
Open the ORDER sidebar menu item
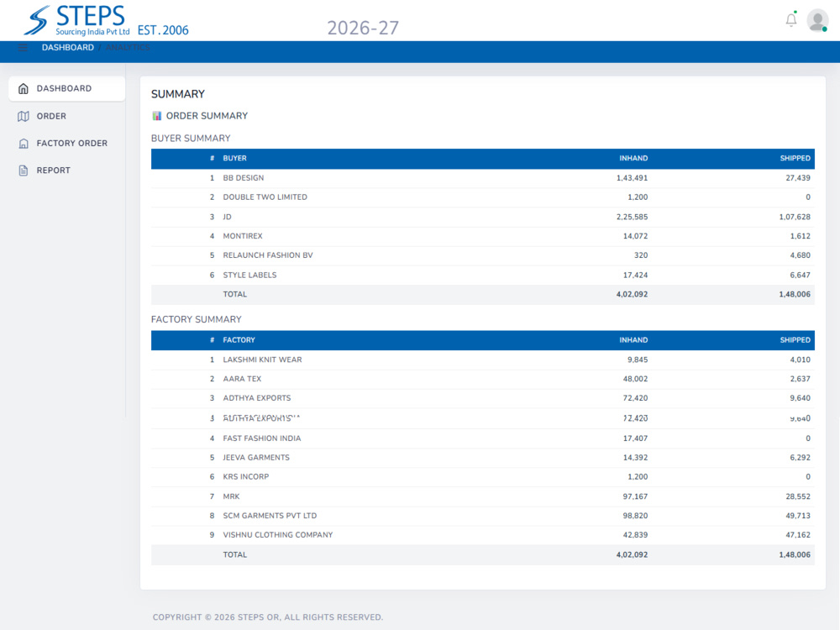[67, 116]
